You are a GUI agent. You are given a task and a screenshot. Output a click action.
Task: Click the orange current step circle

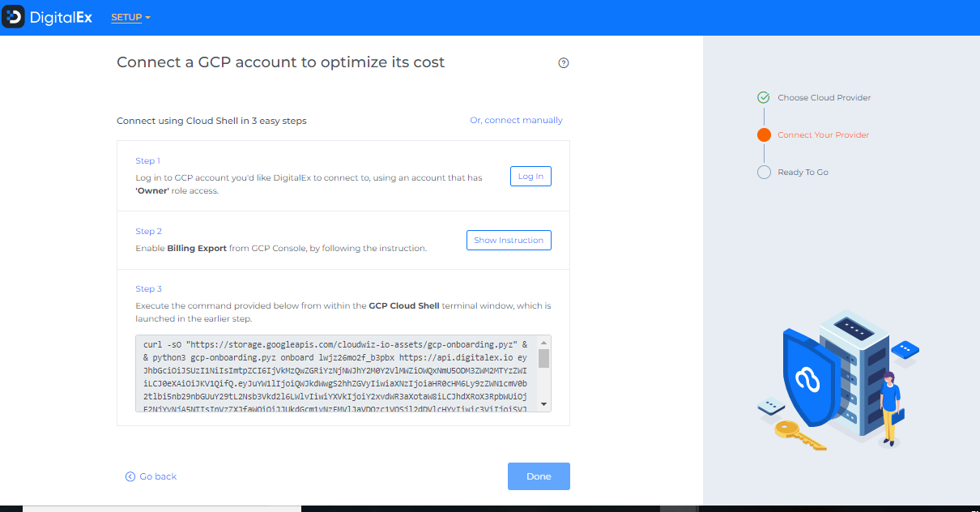(x=763, y=134)
